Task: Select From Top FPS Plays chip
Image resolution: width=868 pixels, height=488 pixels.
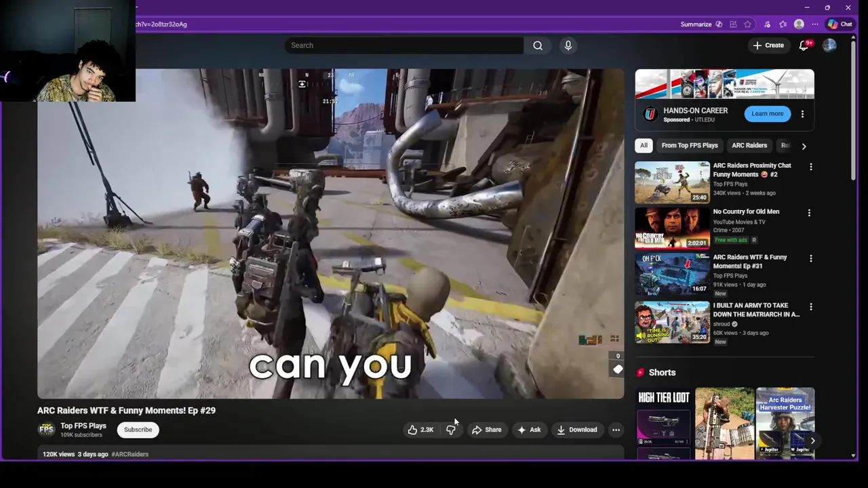Action: coord(690,146)
